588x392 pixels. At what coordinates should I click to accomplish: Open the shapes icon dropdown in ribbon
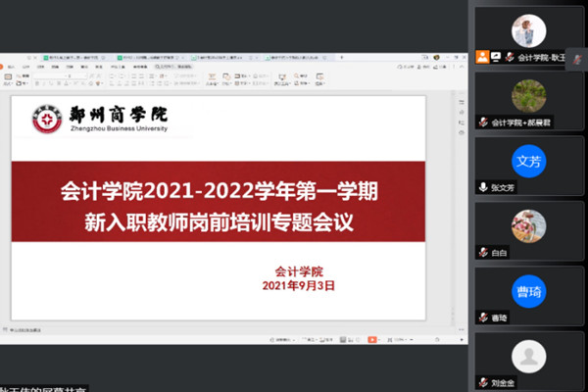pyautogui.click(x=226, y=76)
